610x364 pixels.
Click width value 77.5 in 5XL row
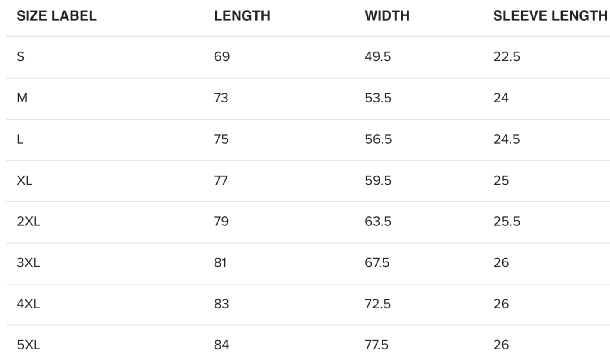pos(377,345)
